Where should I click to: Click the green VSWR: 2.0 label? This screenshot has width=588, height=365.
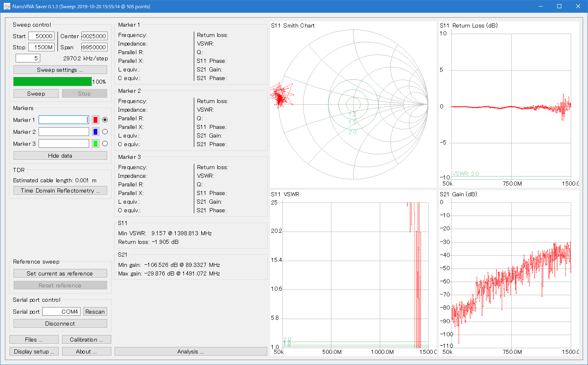(466, 174)
